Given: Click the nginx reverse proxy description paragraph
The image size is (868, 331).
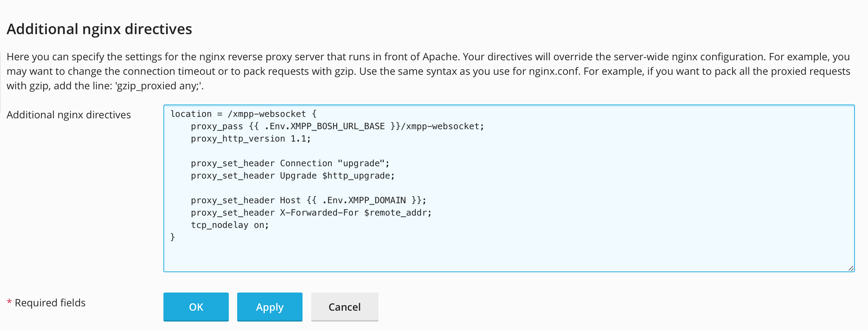Looking at the screenshot, I should click(x=432, y=71).
